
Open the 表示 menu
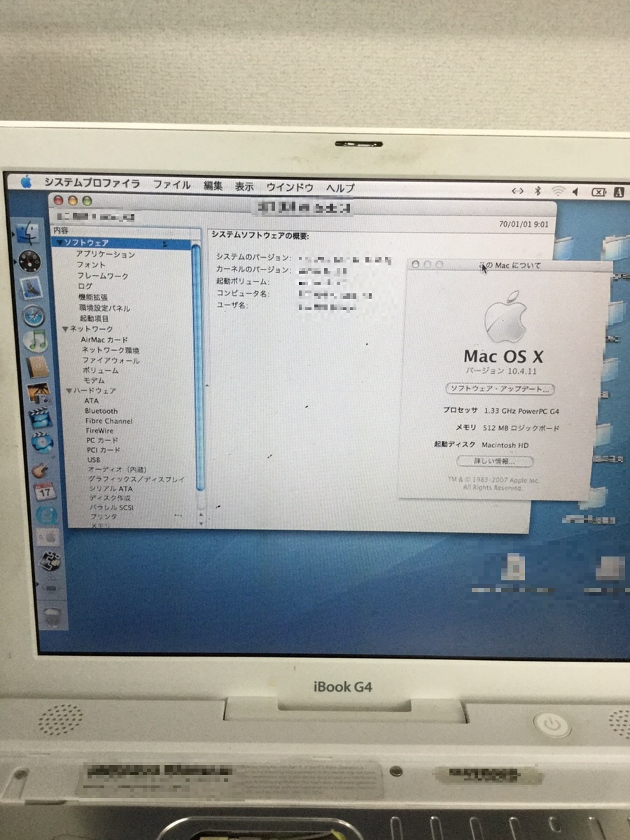pyautogui.click(x=244, y=186)
